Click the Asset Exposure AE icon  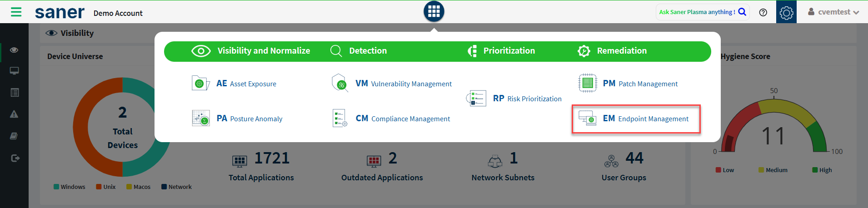[x=200, y=84]
